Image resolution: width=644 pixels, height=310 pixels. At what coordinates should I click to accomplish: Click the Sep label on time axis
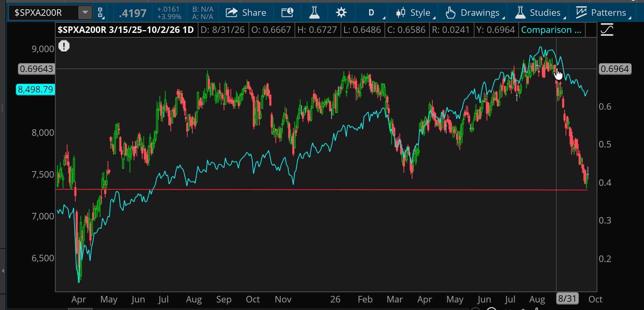[224, 299]
